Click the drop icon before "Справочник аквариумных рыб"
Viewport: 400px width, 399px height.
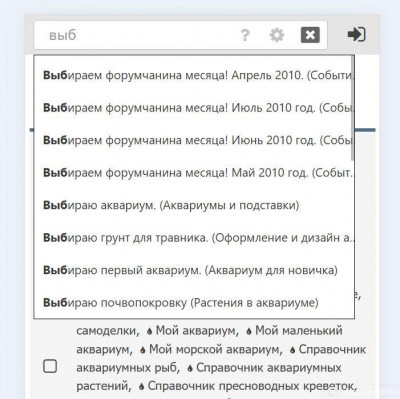(292, 350)
